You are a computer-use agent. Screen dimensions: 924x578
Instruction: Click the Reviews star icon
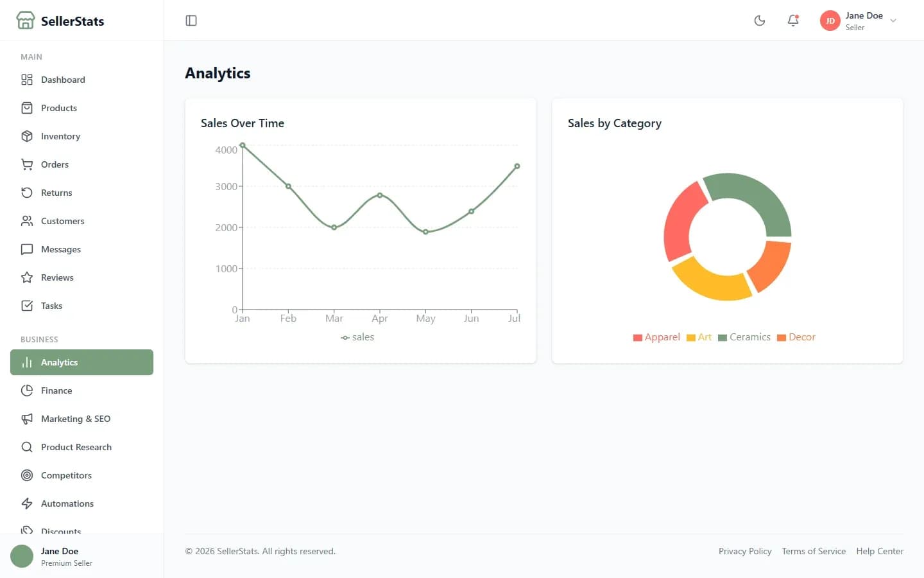[27, 277]
